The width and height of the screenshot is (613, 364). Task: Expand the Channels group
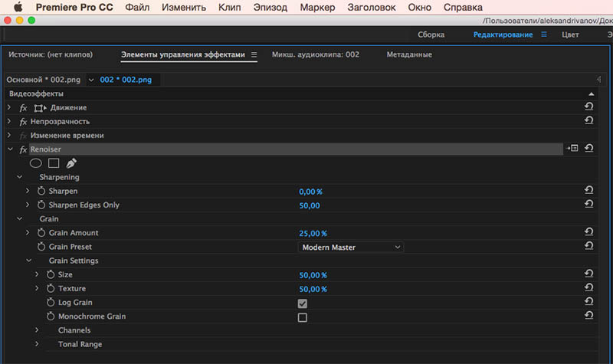coord(37,330)
